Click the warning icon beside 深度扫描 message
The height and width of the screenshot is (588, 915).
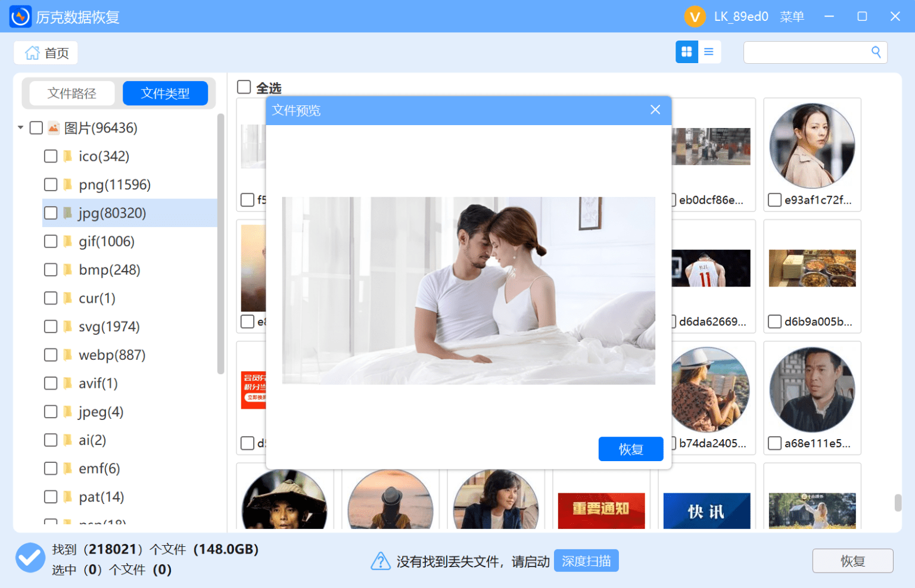point(381,561)
